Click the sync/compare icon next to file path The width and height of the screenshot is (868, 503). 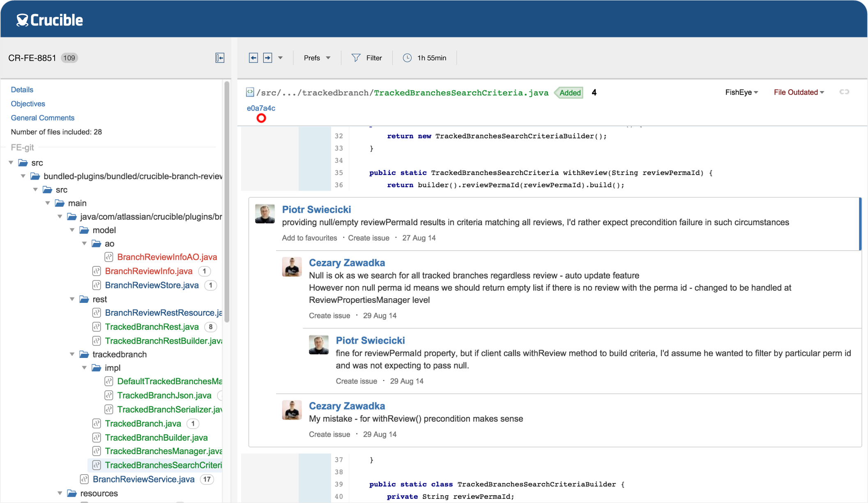(x=844, y=92)
